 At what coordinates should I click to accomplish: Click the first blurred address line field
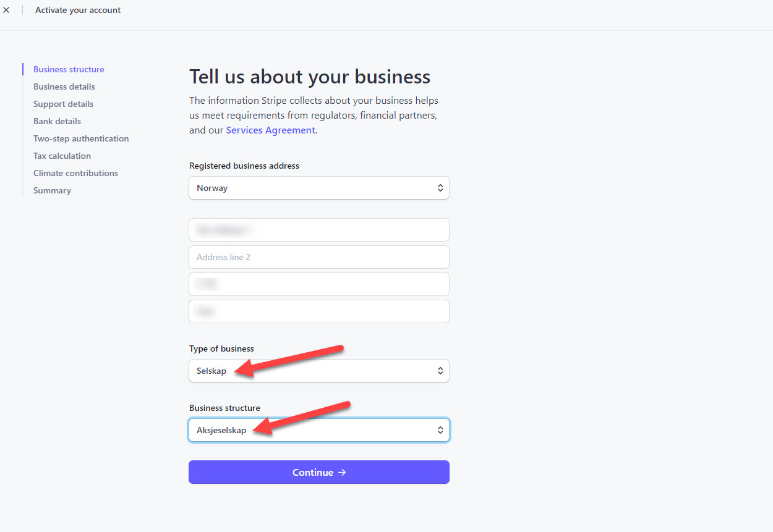[318, 230]
